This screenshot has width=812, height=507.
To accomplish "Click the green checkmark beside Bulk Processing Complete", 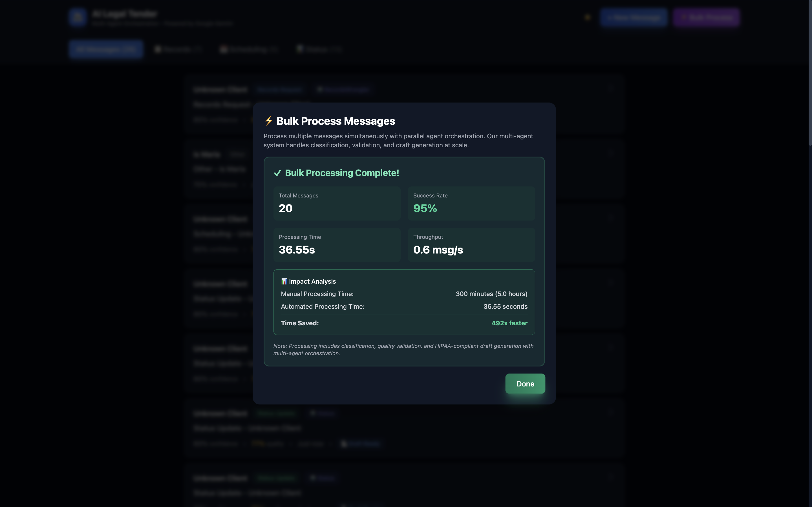I will [277, 173].
